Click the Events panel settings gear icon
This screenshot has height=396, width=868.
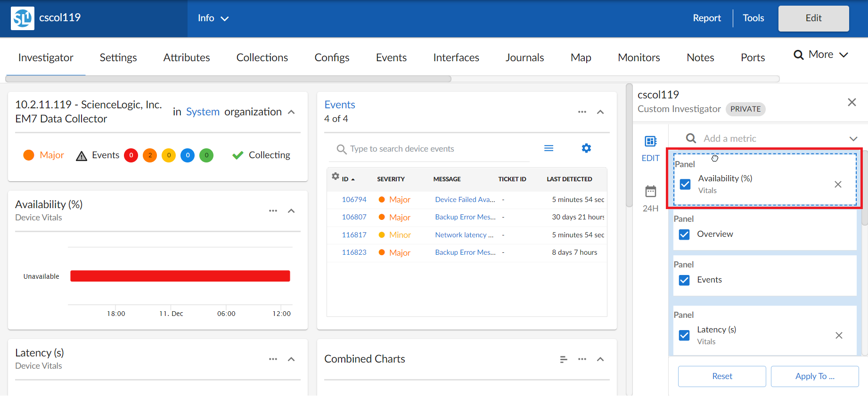[x=586, y=148]
